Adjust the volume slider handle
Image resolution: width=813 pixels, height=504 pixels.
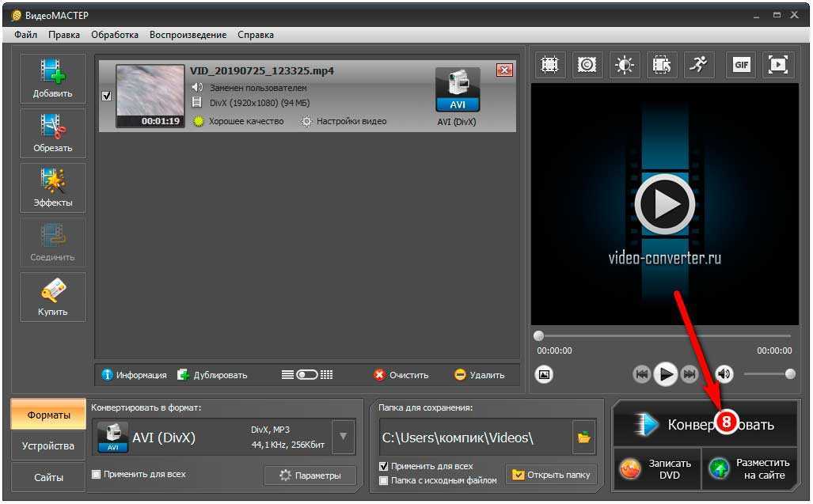point(790,374)
